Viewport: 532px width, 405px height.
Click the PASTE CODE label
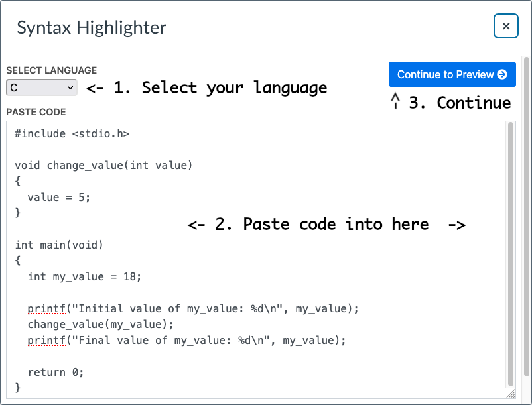tap(36, 112)
